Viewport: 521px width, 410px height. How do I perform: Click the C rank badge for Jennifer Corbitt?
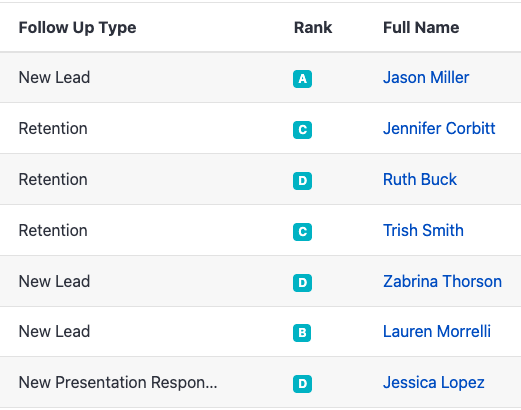click(302, 130)
